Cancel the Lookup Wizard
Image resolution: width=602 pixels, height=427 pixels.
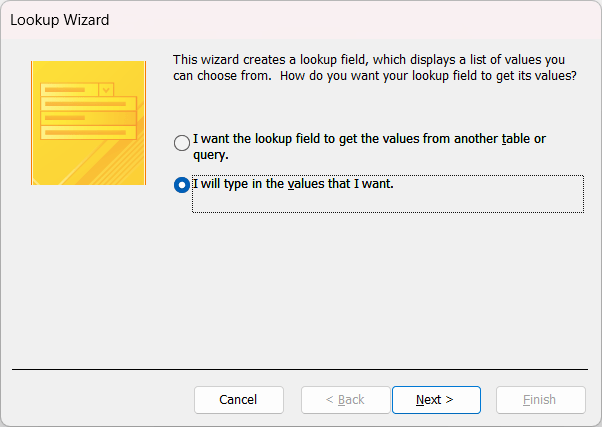(x=238, y=399)
